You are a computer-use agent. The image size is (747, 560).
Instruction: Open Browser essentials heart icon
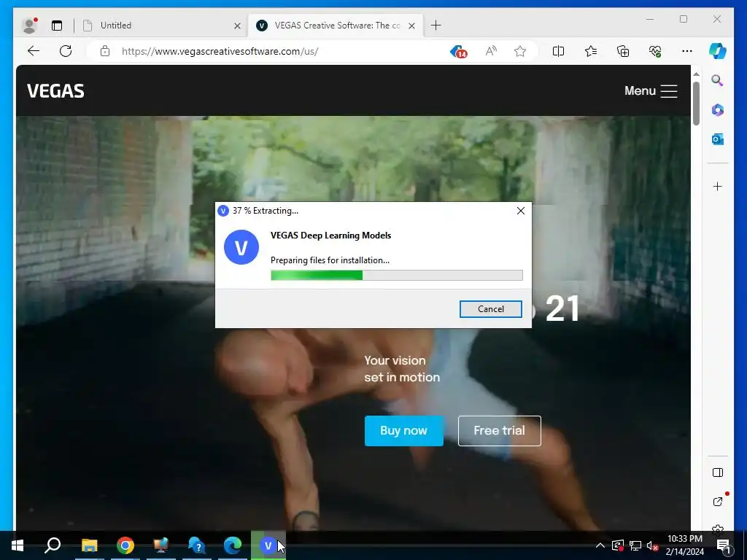click(655, 51)
